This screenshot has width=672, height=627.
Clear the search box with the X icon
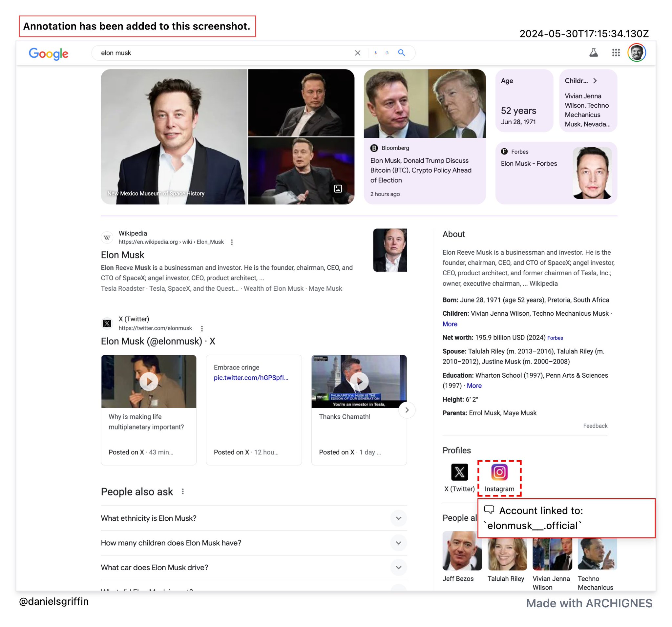click(x=358, y=53)
